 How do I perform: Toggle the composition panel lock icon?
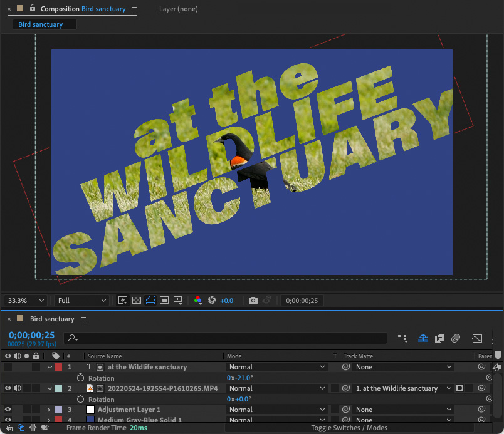click(x=33, y=8)
